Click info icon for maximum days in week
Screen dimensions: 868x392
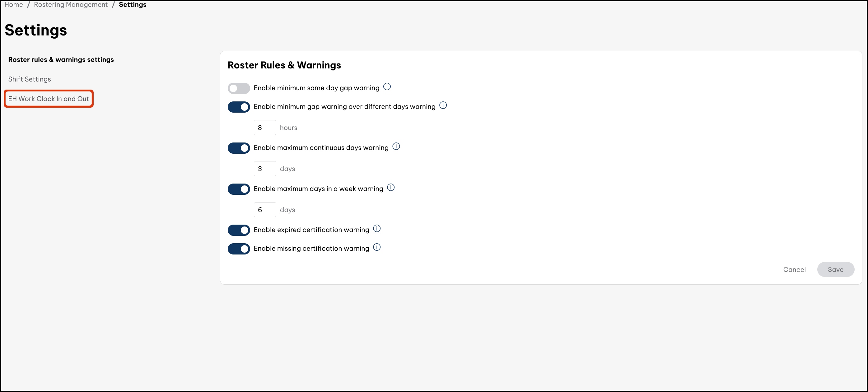click(x=391, y=188)
